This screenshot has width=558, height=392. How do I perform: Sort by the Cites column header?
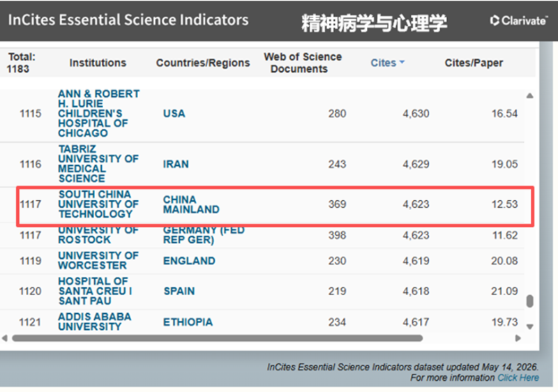[383, 63]
